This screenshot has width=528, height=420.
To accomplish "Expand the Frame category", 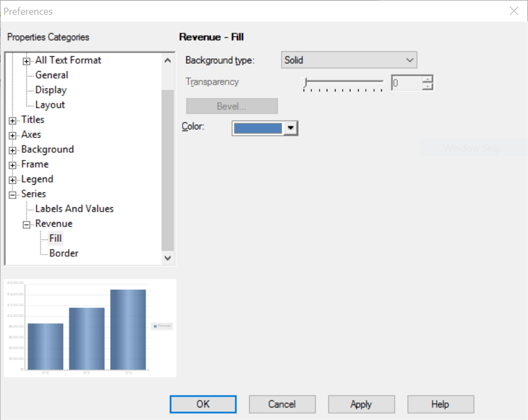I will (x=12, y=164).
